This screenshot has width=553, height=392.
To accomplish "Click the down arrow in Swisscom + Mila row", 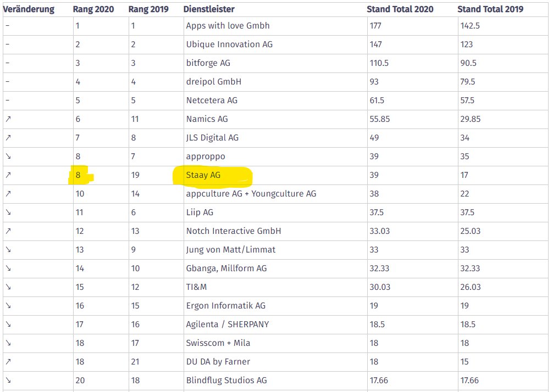I will click(8, 343).
